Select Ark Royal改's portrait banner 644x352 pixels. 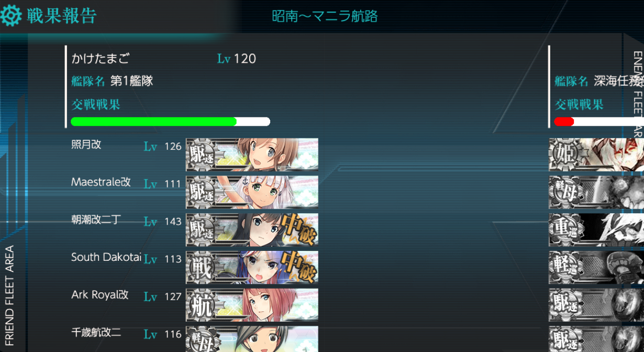(x=252, y=305)
